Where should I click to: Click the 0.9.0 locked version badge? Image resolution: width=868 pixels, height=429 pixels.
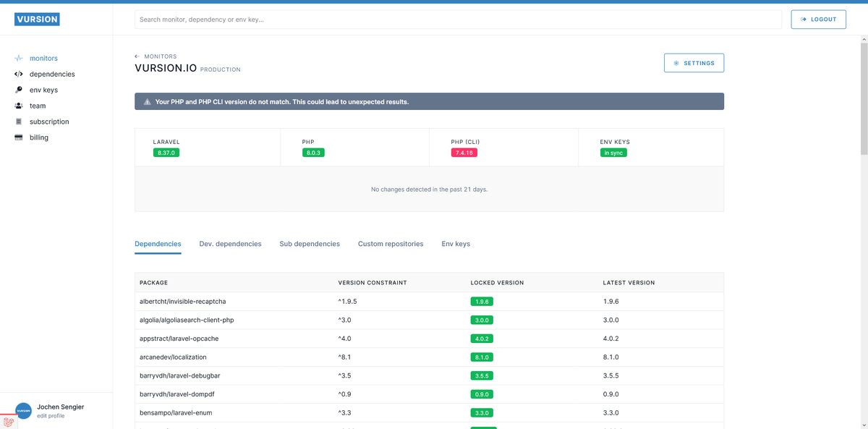coord(483,394)
